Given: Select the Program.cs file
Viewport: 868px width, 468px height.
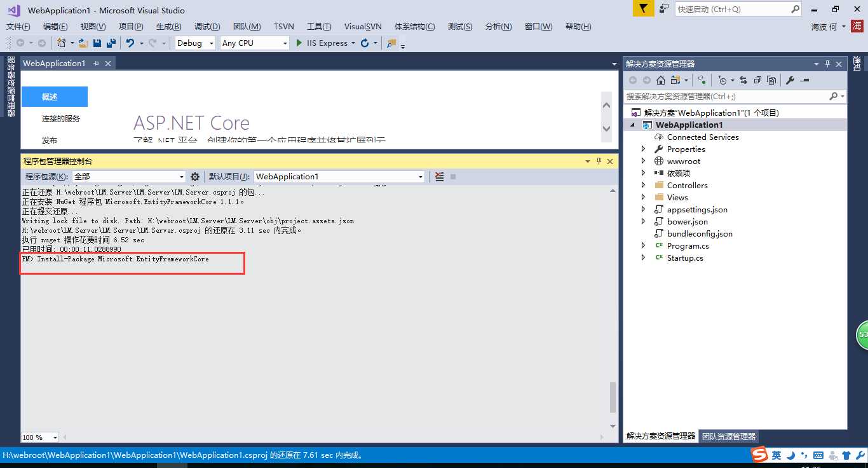Looking at the screenshot, I should click(x=688, y=245).
